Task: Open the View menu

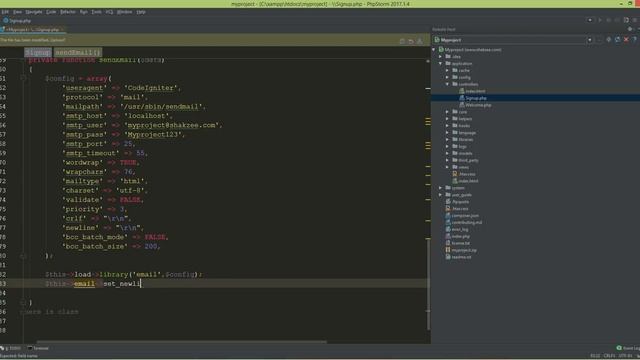Action: [17, 12]
